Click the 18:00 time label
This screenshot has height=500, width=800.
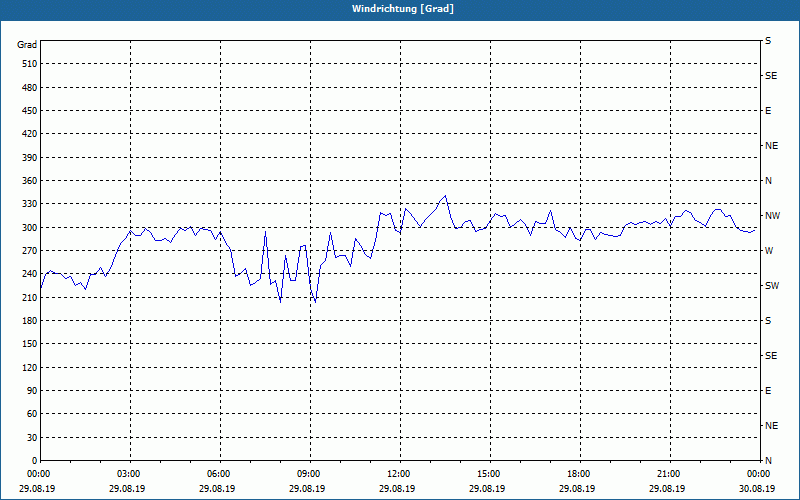578,474
